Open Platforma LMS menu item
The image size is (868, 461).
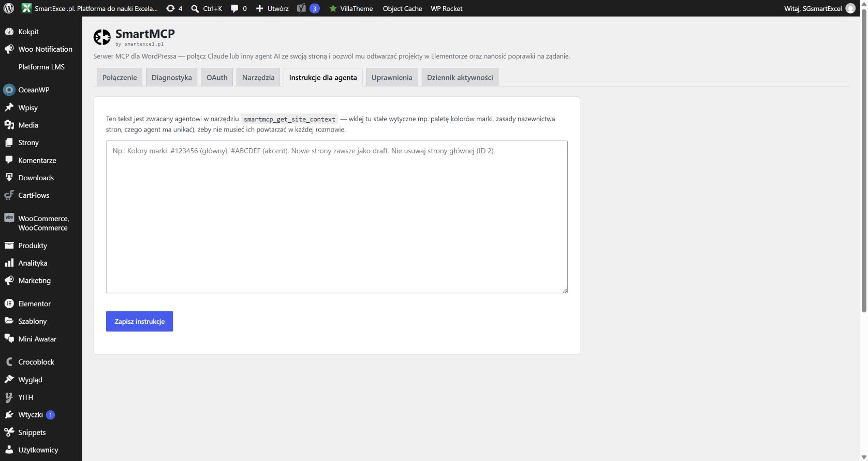41,67
